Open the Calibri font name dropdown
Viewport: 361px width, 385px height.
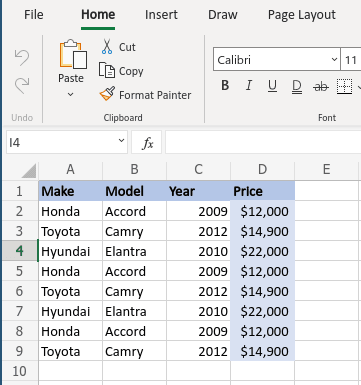pos(334,60)
